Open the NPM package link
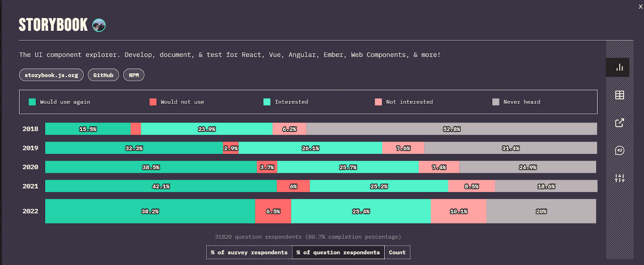644x265 pixels. (134, 75)
